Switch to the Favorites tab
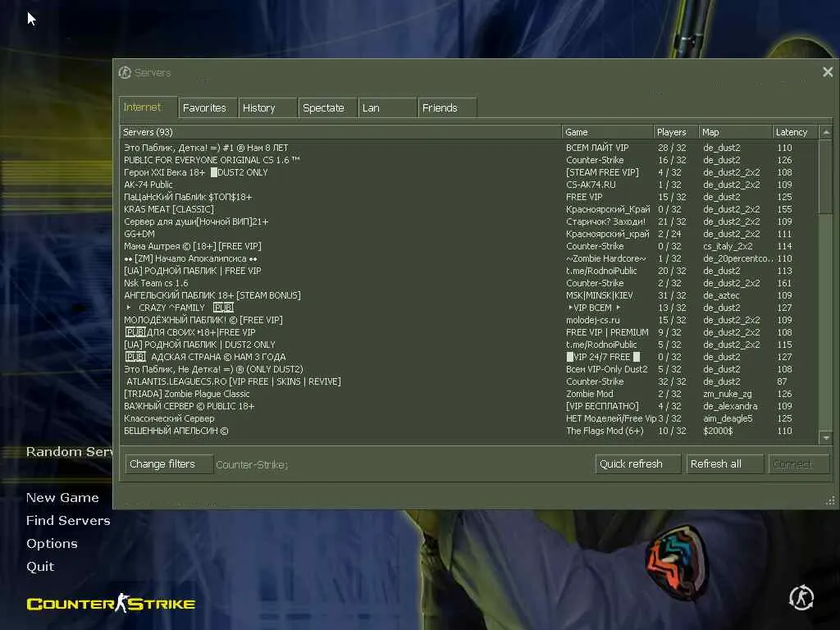Image resolution: width=840 pixels, height=630 pixels. [208, 107]
